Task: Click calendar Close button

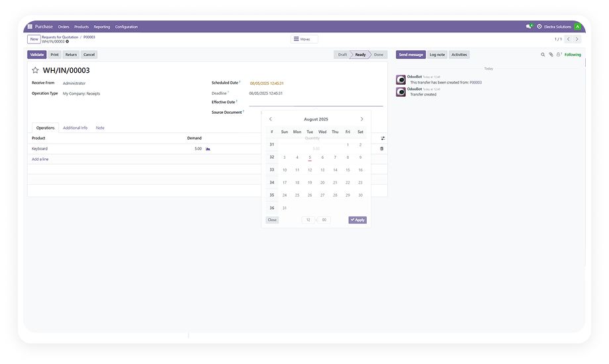Action: point(272,220)
